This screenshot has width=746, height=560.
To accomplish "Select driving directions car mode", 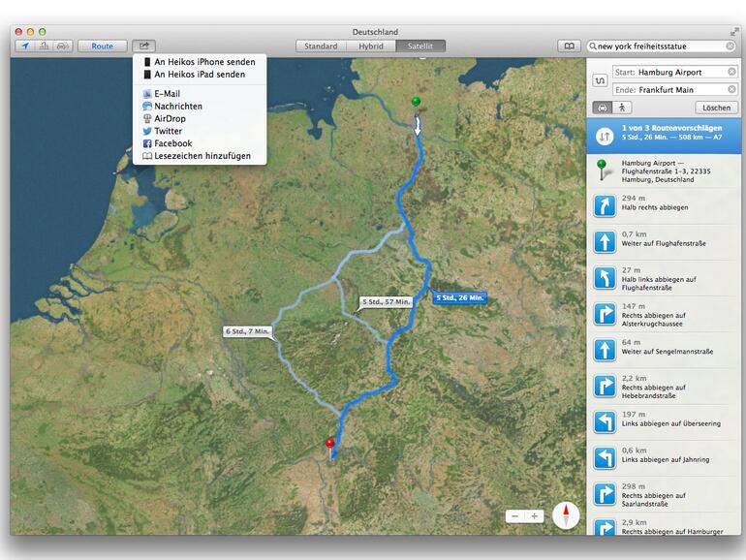I will 603,108.
